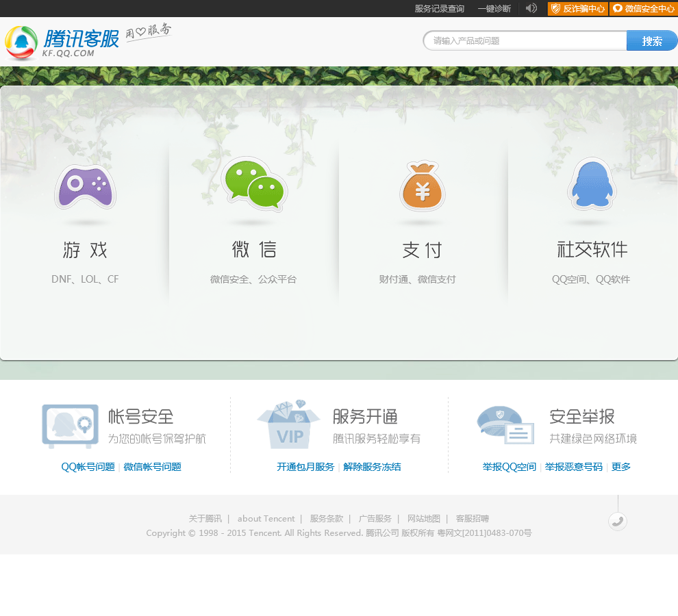The height and width of the screenshot is (616, 678).
Task: Click the purple game controller icon
Action: pos(85,187)
